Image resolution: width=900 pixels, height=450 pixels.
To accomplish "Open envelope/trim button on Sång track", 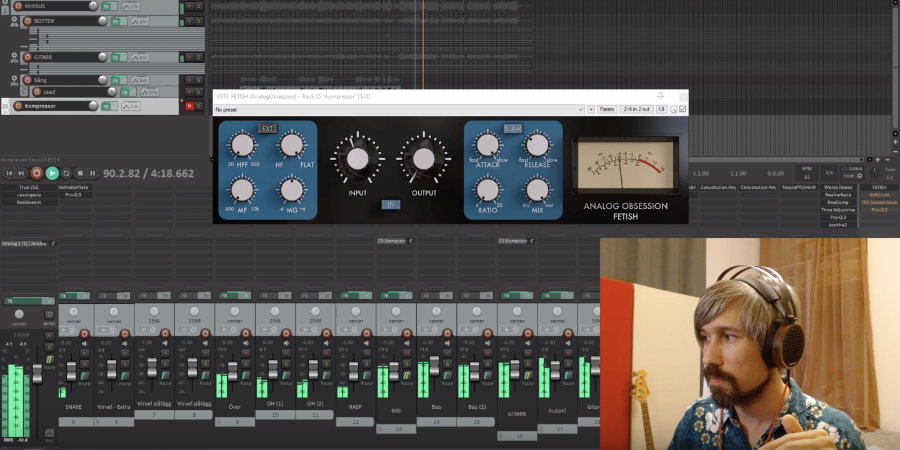I will coord(140,80).
